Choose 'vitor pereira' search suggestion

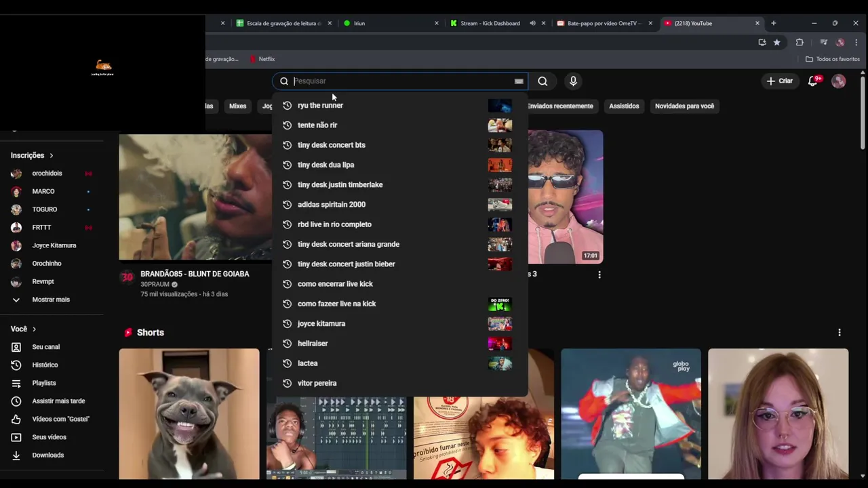pos(400,383)
